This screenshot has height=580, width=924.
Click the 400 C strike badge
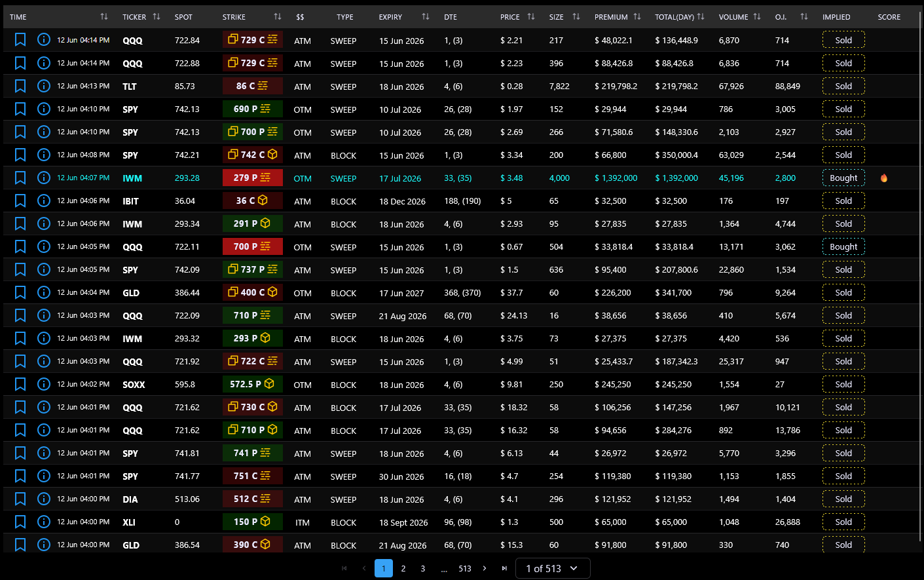252,292
